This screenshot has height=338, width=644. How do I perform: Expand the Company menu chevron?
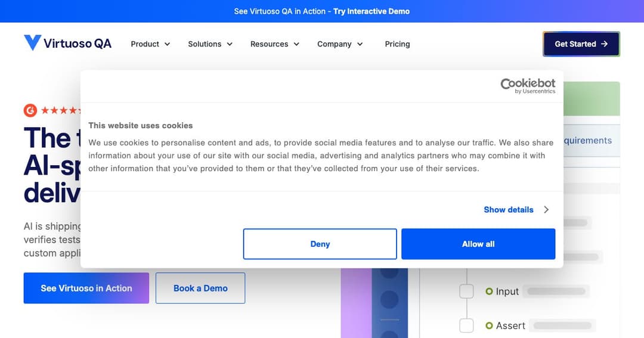pos(360,44)
